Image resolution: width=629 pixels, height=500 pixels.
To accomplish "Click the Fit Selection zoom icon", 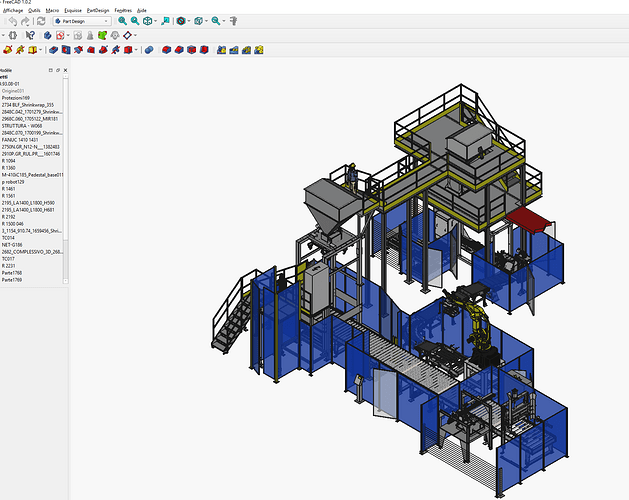I will click(x=135, y=21).
